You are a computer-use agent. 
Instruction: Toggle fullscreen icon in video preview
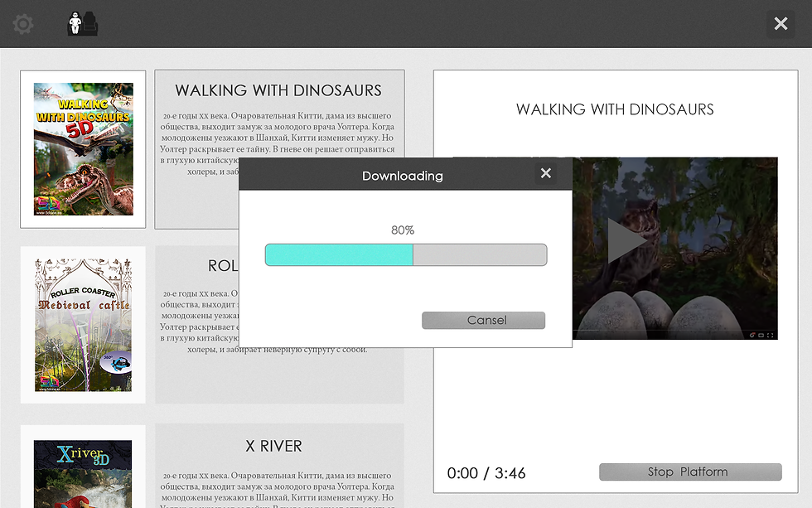coord(770,335)
